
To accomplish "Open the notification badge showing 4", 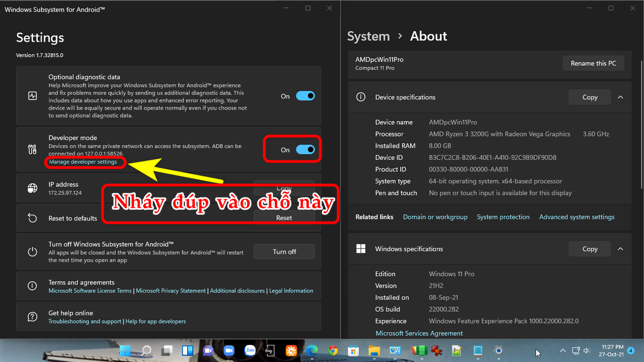I will (631, 350).
